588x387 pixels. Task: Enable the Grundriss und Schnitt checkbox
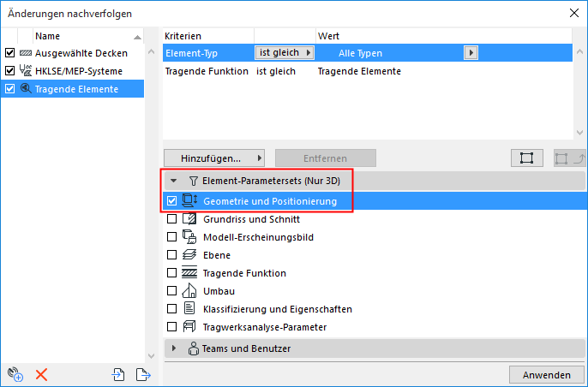(x=171, y=219)
